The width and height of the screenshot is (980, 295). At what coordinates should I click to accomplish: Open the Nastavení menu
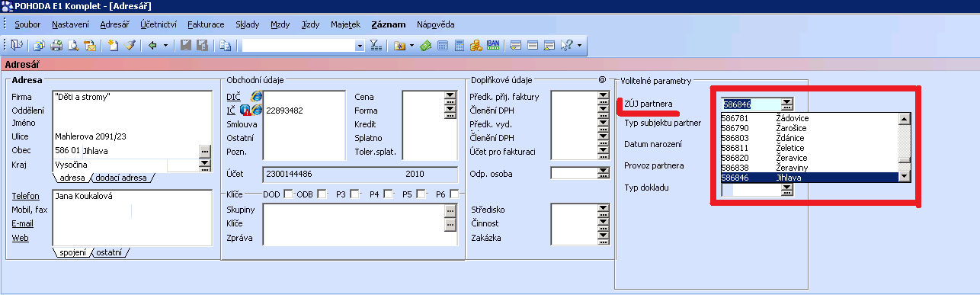pos(69,24)
